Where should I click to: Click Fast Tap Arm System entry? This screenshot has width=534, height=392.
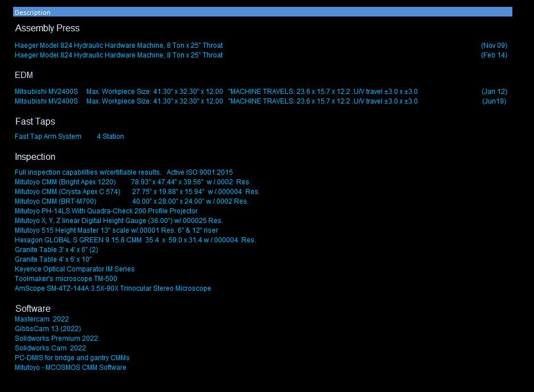48,137
